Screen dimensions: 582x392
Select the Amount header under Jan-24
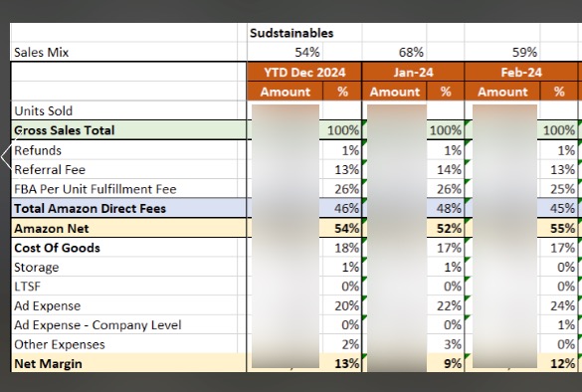(395, 92)
